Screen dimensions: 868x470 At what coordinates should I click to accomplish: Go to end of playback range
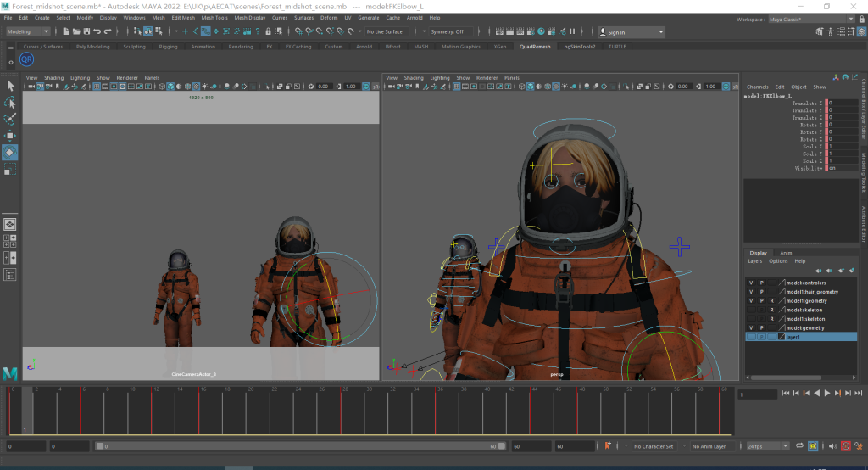[858, 393]
